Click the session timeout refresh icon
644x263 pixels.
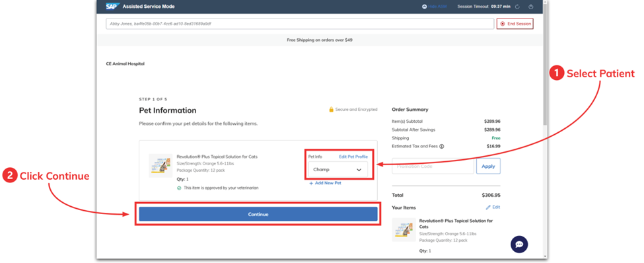(517, 7)
